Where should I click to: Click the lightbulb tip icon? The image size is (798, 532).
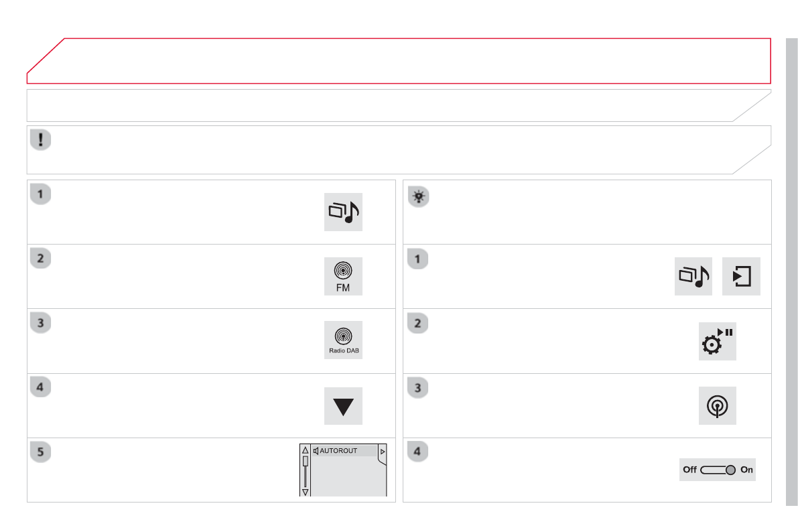(418, 196)
